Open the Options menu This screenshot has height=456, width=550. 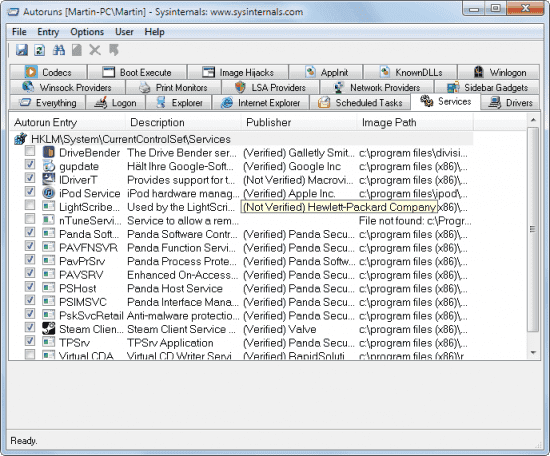coord(87,32)
